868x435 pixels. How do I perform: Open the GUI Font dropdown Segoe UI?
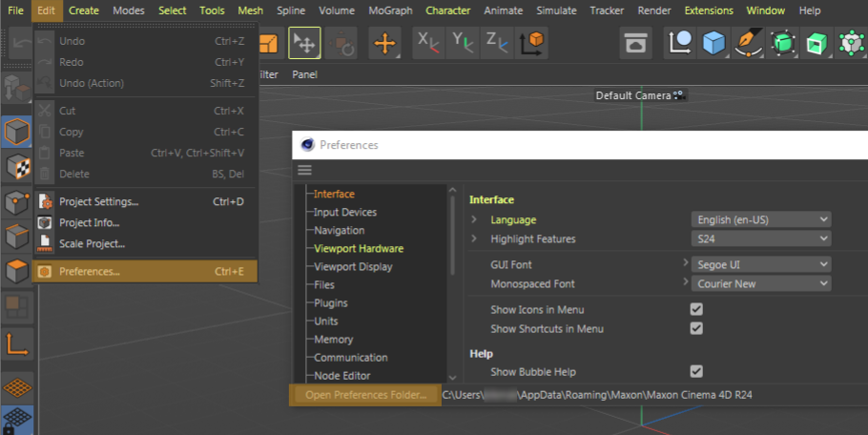[761, 264]
